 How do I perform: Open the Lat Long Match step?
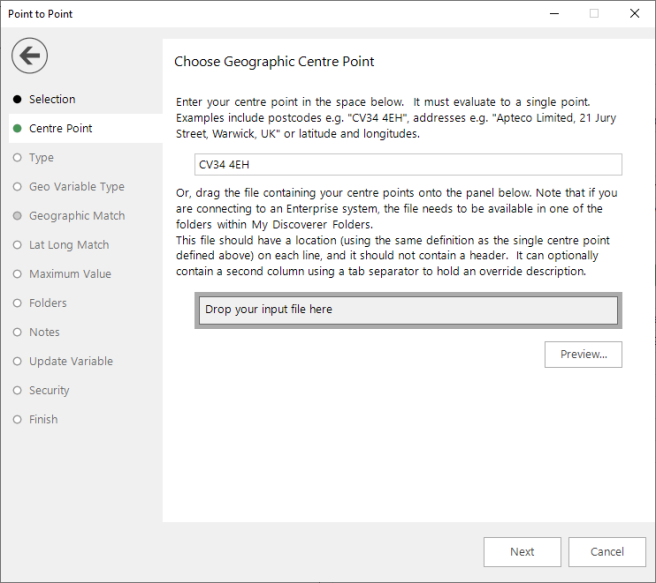69,245
